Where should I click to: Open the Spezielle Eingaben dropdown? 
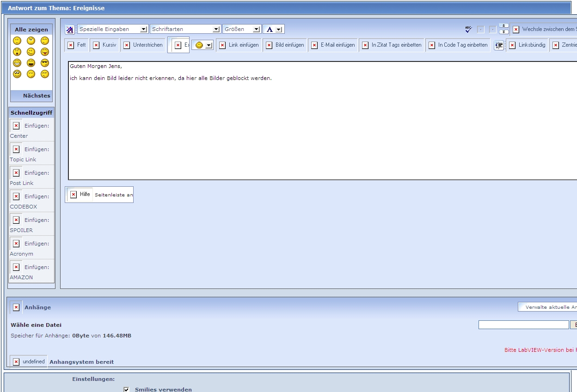(x=113, y=29)
